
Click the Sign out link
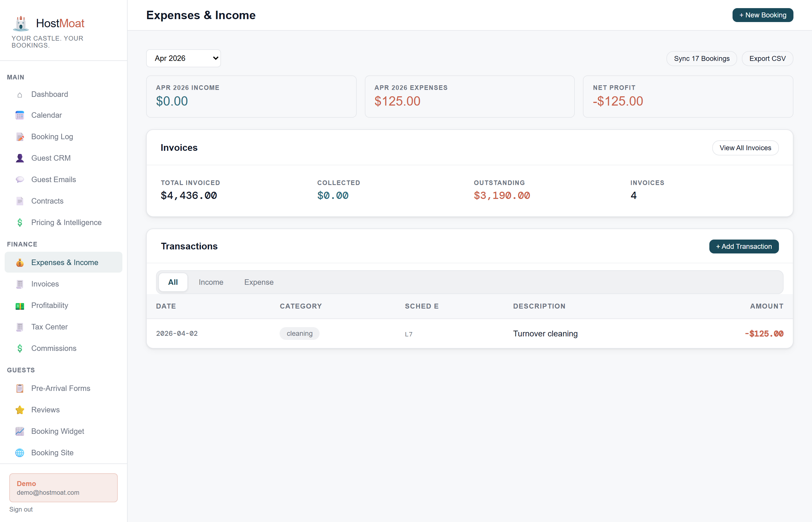[x=21, y=509]
